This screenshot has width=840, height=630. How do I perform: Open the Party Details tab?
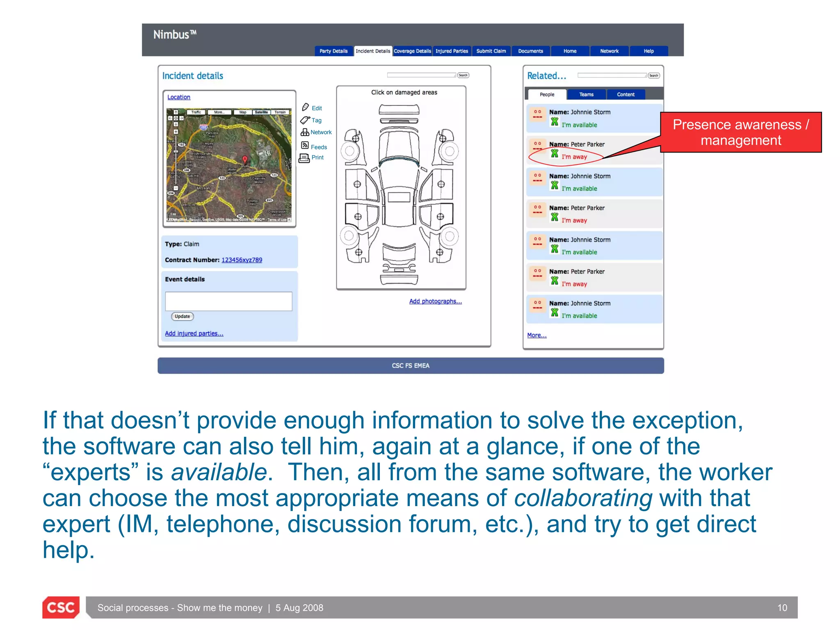[x=333, y=51]
